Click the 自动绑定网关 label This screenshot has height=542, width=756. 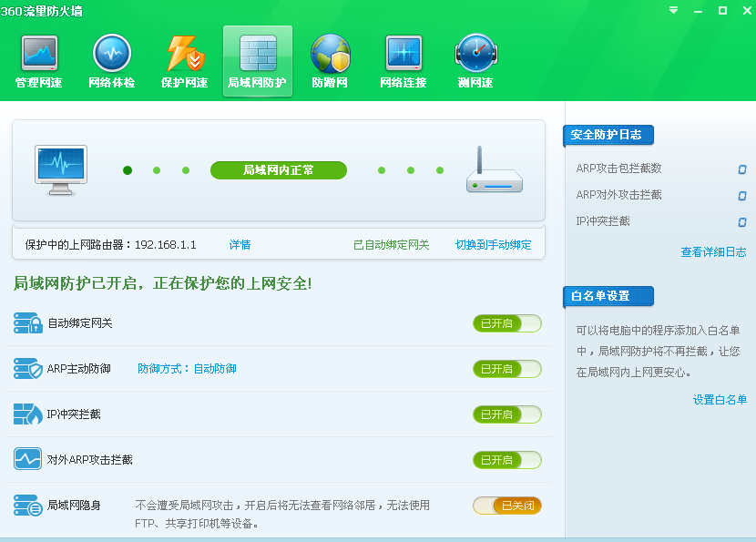click(80, 323)
